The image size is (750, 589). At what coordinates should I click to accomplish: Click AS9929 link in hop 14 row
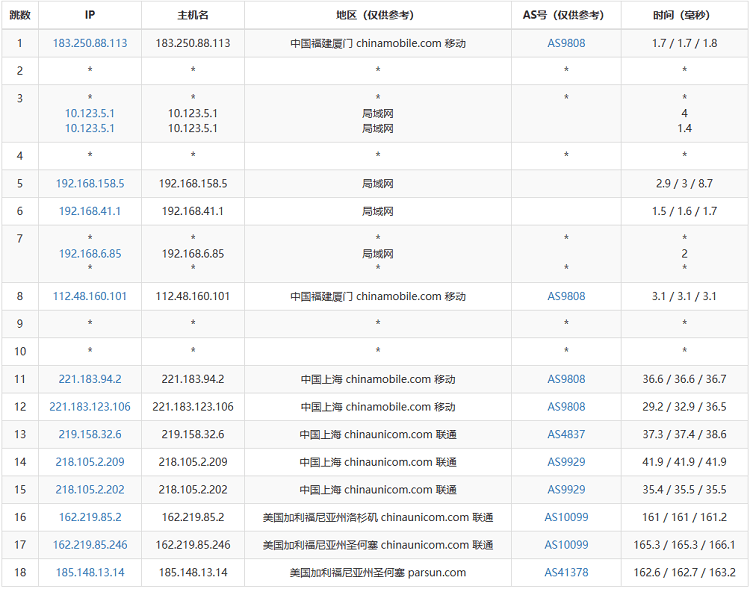pos(566,462)
